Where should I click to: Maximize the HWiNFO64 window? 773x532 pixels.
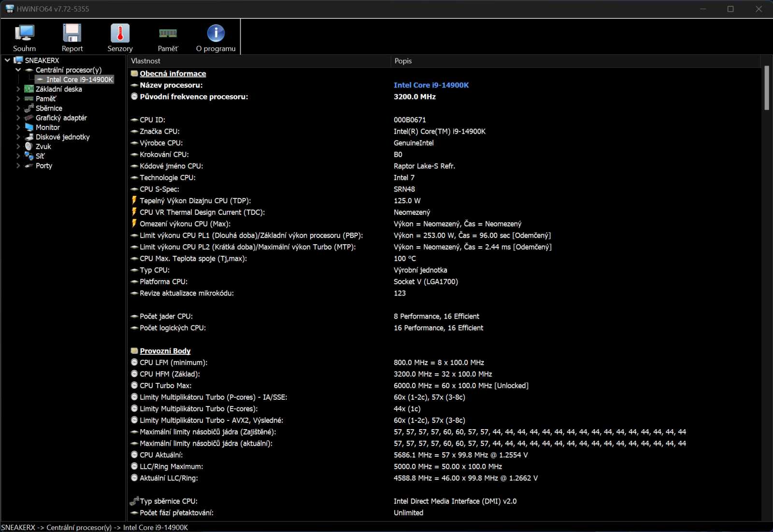point(730,9)
